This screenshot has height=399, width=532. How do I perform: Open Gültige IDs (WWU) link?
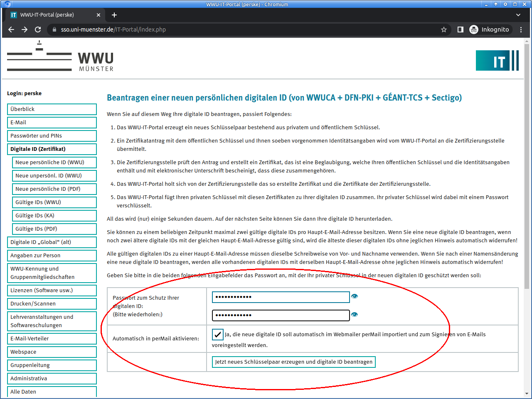tap(54, 202)
